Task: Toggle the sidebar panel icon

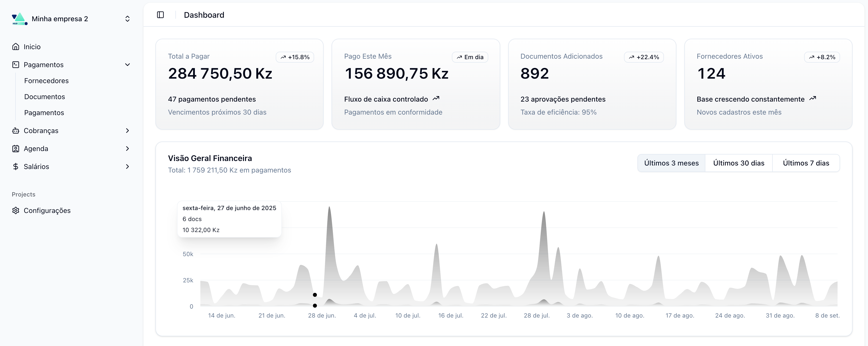Action: point(160,15)
